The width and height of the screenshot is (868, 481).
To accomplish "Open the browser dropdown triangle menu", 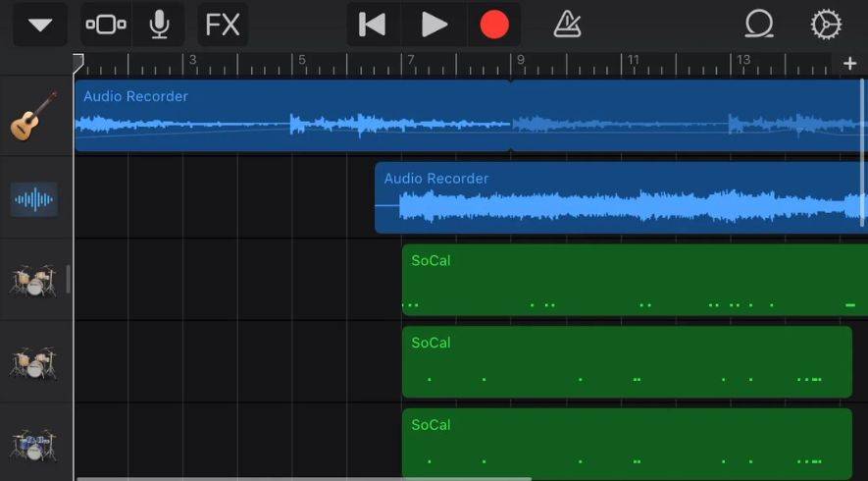I will pyautogui.click(x=40, y=25).
